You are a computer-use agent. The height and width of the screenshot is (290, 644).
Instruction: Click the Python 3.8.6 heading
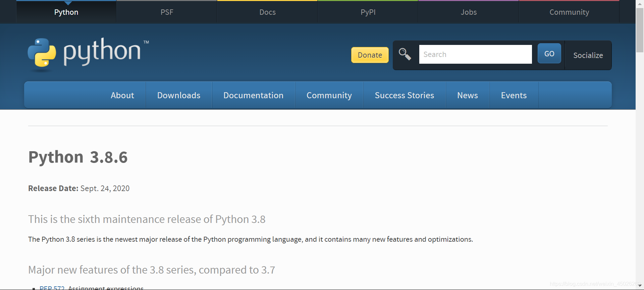[x=78, y=157]
